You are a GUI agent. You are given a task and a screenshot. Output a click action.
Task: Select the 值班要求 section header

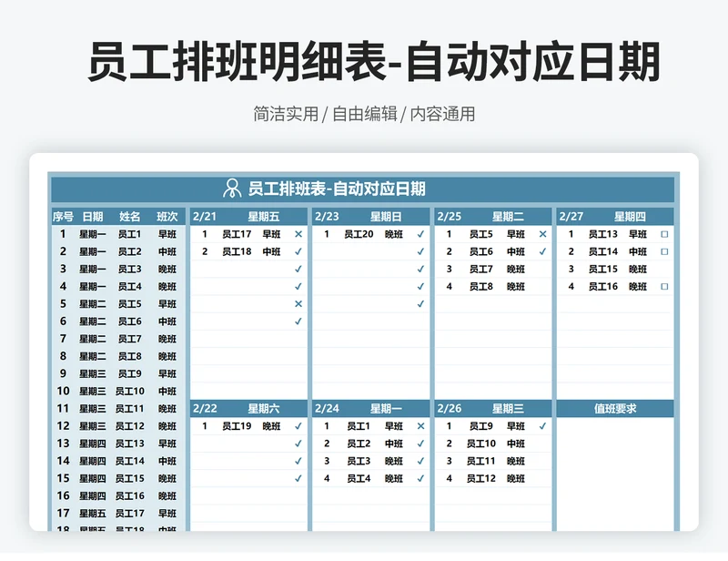(615, 409)
